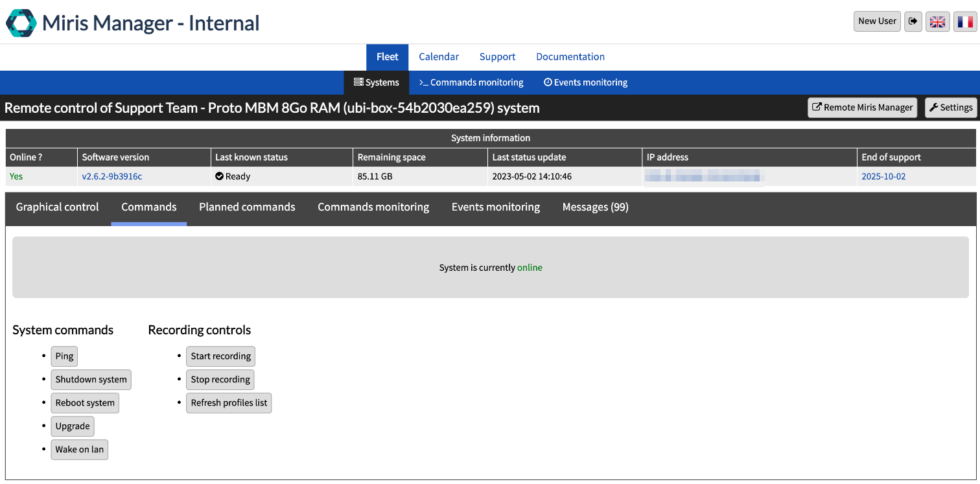The image size is (980, 484).
Task: Open the Calendar main tab
Action: pyautogui.click(x=439, y=57)
